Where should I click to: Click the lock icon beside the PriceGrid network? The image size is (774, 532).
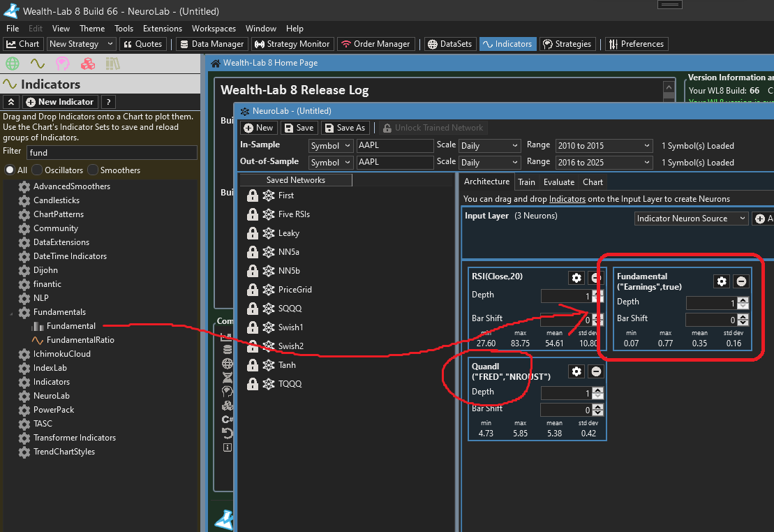(252, 290)
